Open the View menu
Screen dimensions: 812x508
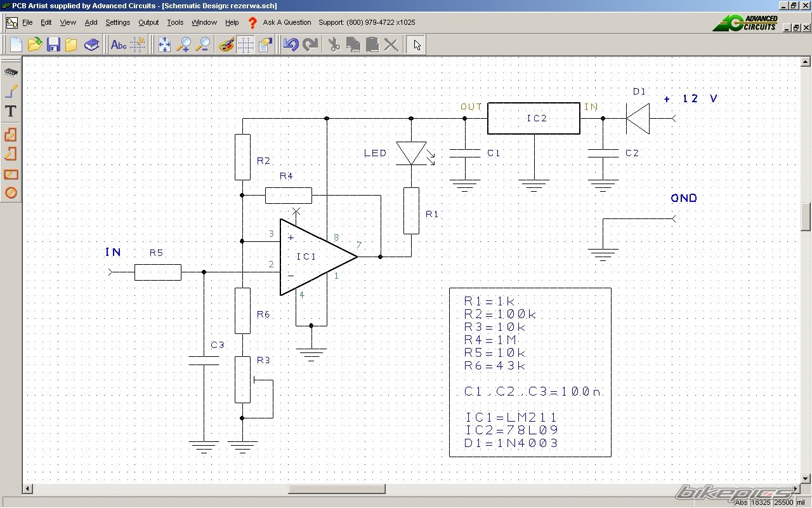(x=68, y=22)
